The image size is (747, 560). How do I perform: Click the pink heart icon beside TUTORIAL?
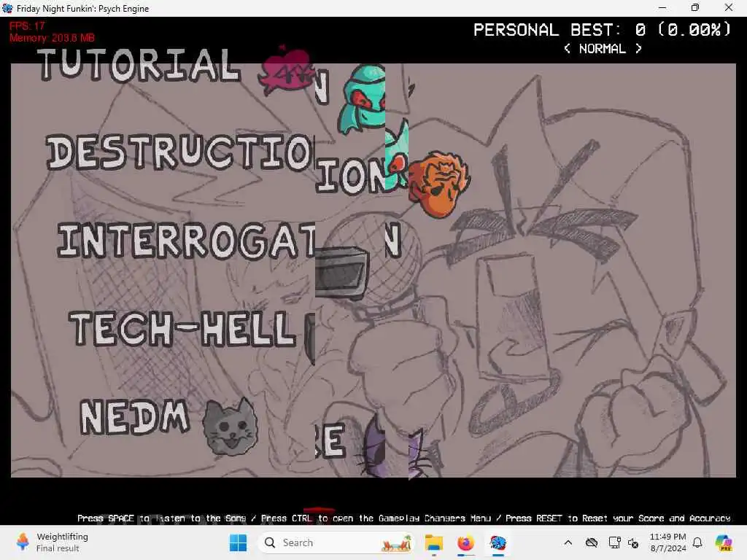tap(285, 69)
